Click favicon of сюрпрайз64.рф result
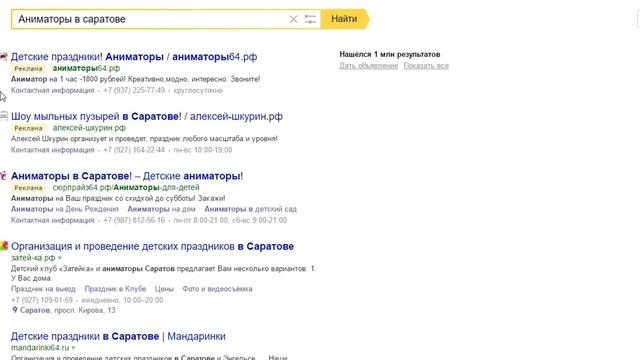The height and width of the screenshot is (360, 640). (4, 176)
